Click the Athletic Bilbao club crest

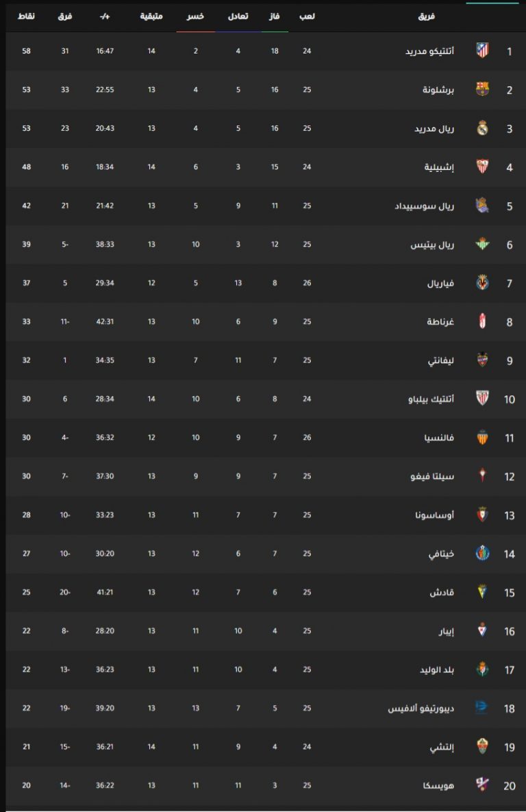tap(482, 398)
